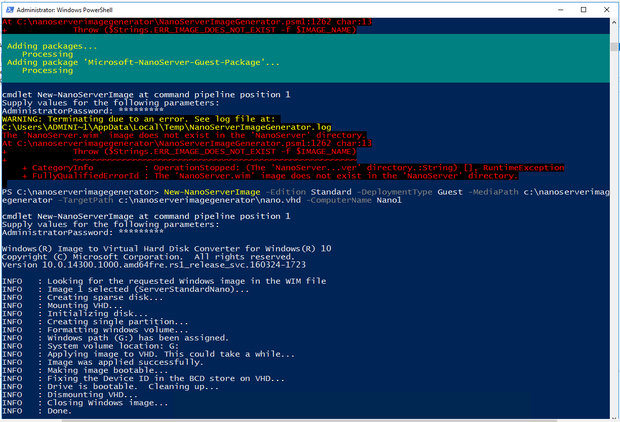Click the 'Mounting VHD...' info line
Screen dimensions: 620x422
click(62, 306)
